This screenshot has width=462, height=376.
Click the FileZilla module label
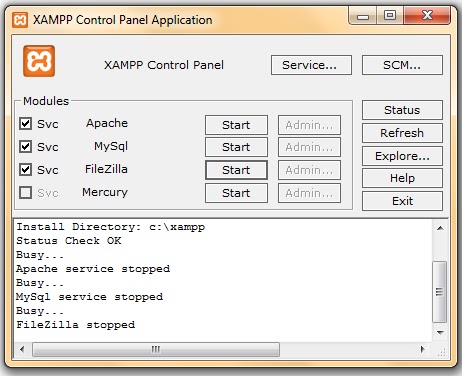[x=106, y=169]
